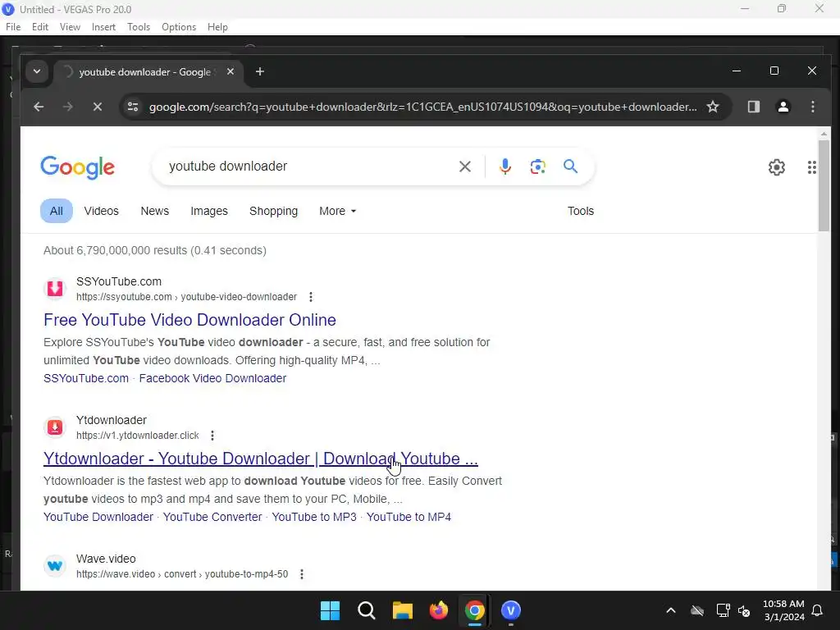Open YouTube Converter sitelink
This screenshot has height=630, width=840.
[x=212, y=517]
